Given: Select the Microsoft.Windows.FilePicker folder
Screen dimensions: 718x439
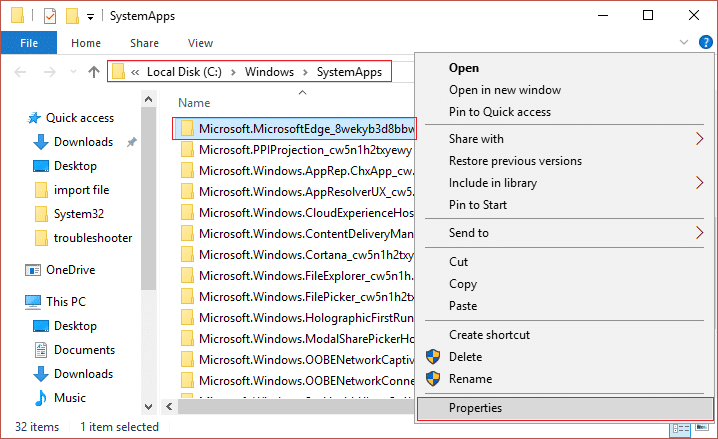Looking at the screenshot, I should point(296,297).
